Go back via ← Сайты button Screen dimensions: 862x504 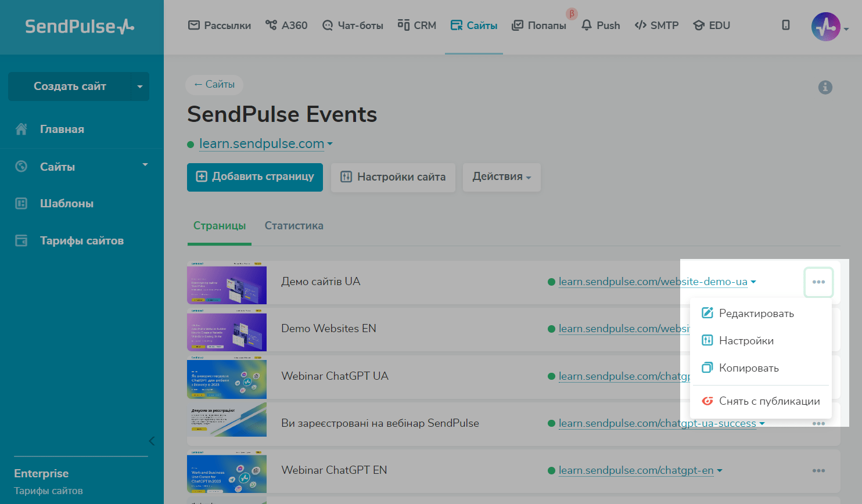point(214,85)
